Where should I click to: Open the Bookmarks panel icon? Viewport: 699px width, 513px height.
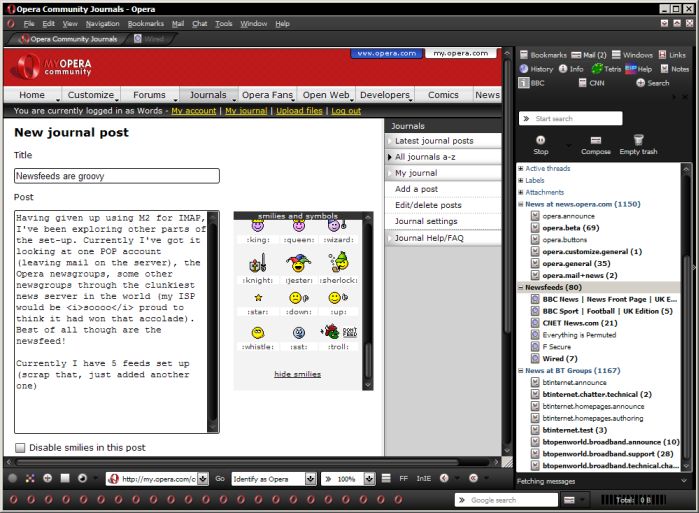[x=523, y=55]
